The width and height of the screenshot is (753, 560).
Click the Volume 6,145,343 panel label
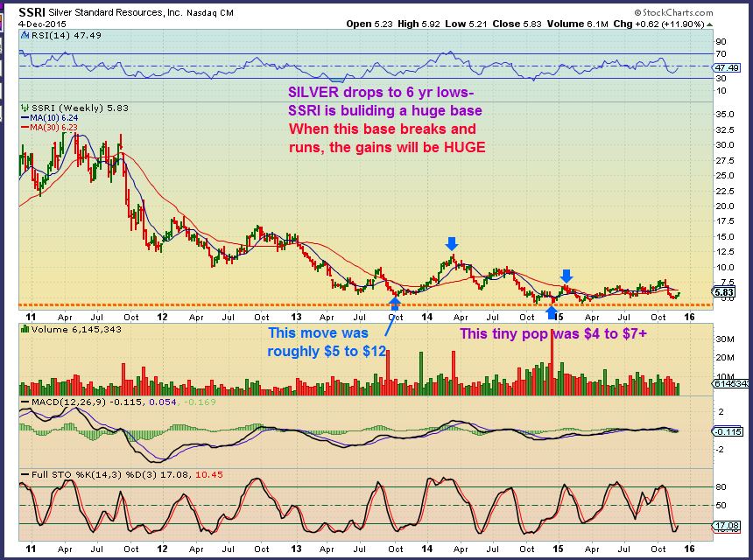click(x=76, y=329)
